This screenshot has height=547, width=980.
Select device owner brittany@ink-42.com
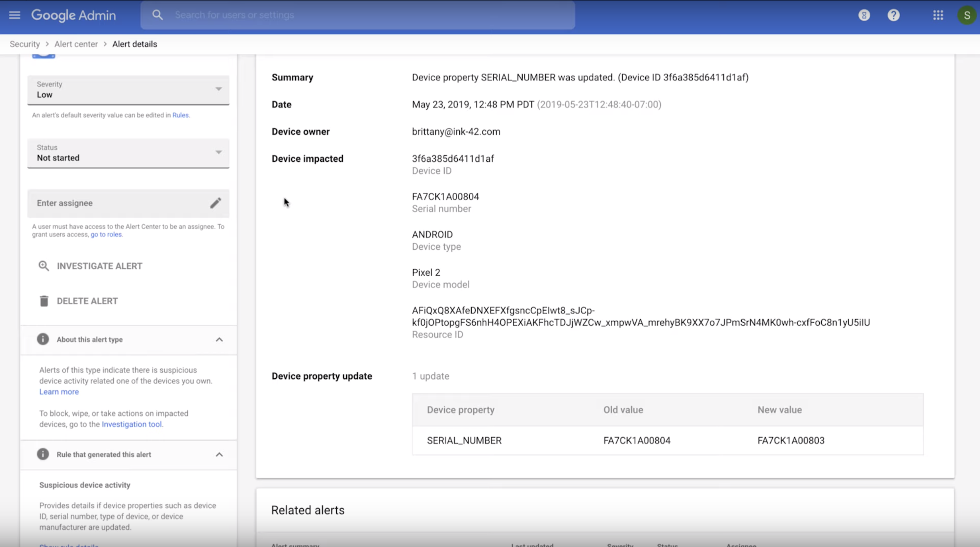[x=456, y=131]
